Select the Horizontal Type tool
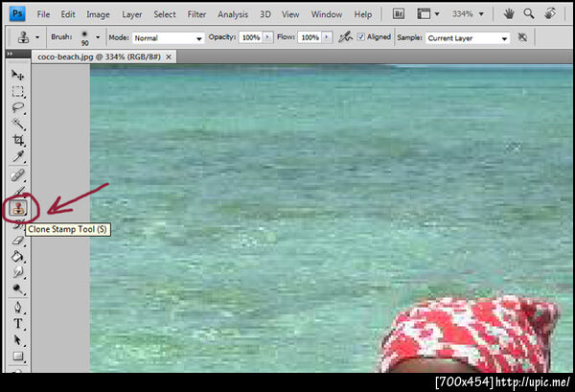 click(x=17, y=323)
